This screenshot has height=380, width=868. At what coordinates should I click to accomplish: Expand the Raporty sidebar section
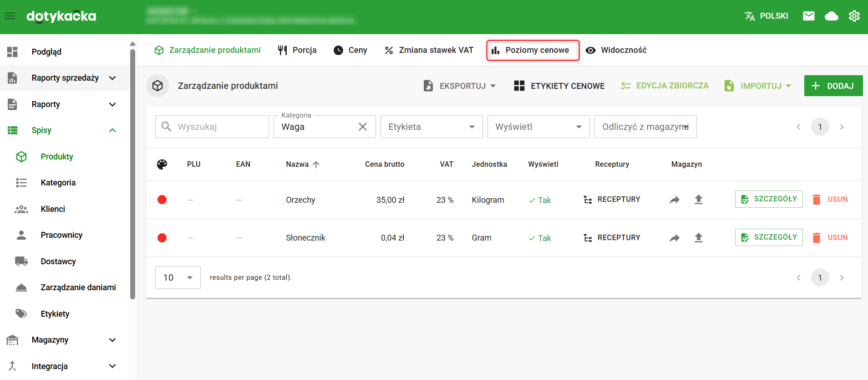tap(64, 104)
